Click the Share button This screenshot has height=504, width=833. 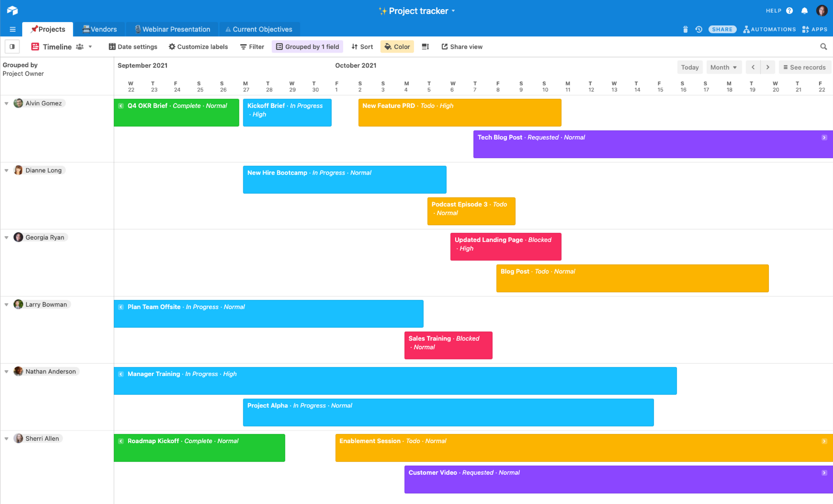point(722,29)
